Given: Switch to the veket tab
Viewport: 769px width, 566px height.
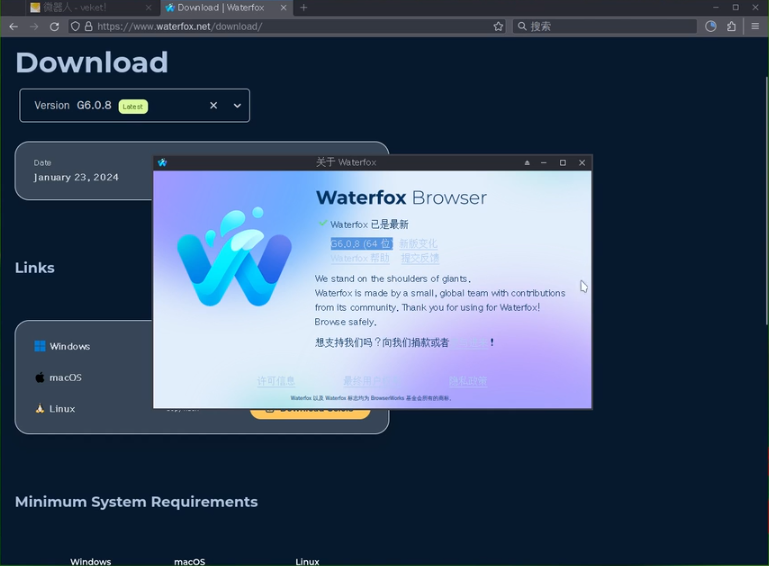Looking at the screenshot, I should pos(91,7).
